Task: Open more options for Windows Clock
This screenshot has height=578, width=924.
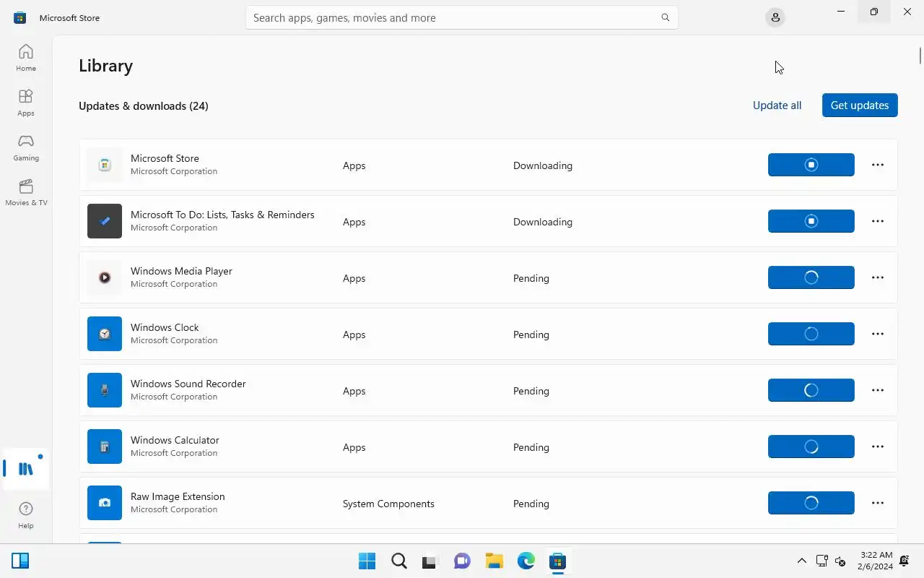Action: pyautogui.click(x=878, y=334)
